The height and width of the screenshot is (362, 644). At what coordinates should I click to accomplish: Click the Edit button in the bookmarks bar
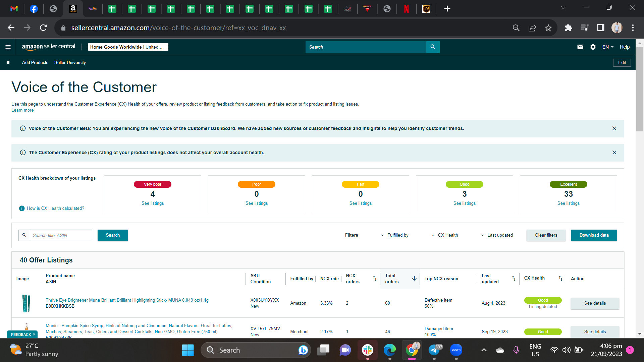click(622, 63)
